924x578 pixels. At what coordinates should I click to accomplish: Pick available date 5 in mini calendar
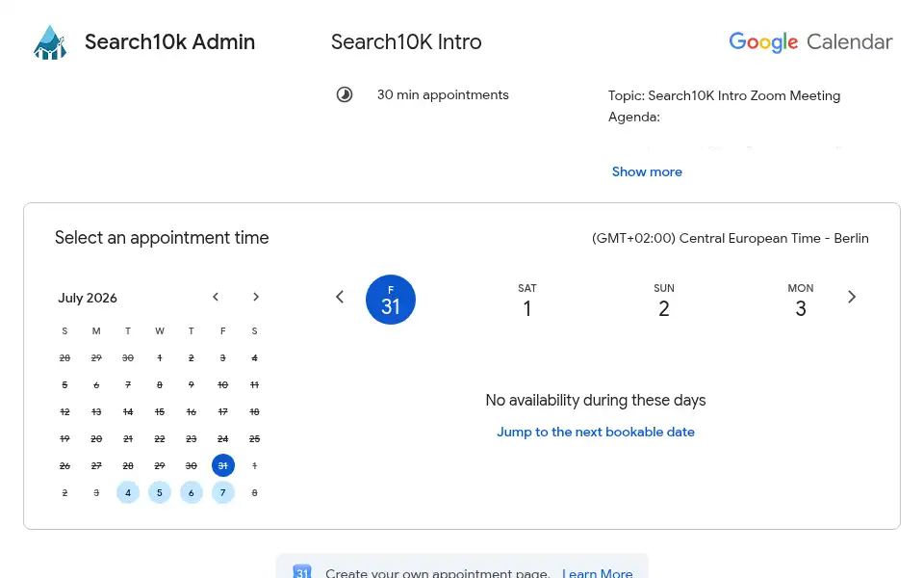(160, 492)
